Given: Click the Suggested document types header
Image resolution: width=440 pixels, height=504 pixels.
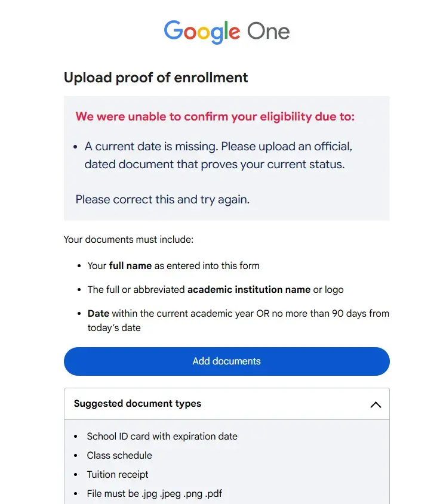Looking at the screenshot, I should pos(227,404).
